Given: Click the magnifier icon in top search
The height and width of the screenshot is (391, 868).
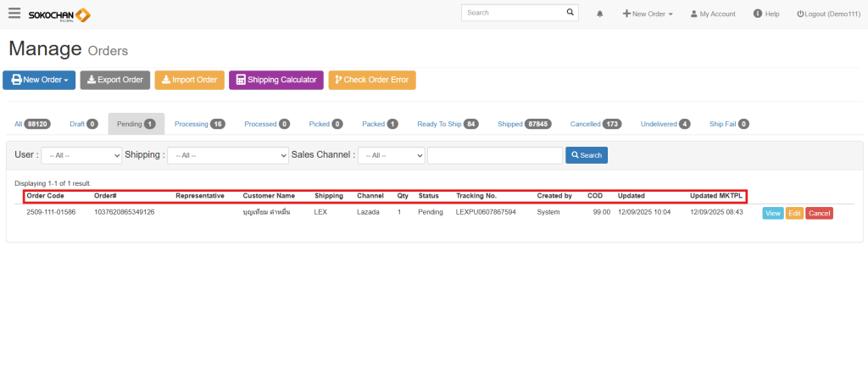Looking at the screenshot, I should [x=570, y=14].
